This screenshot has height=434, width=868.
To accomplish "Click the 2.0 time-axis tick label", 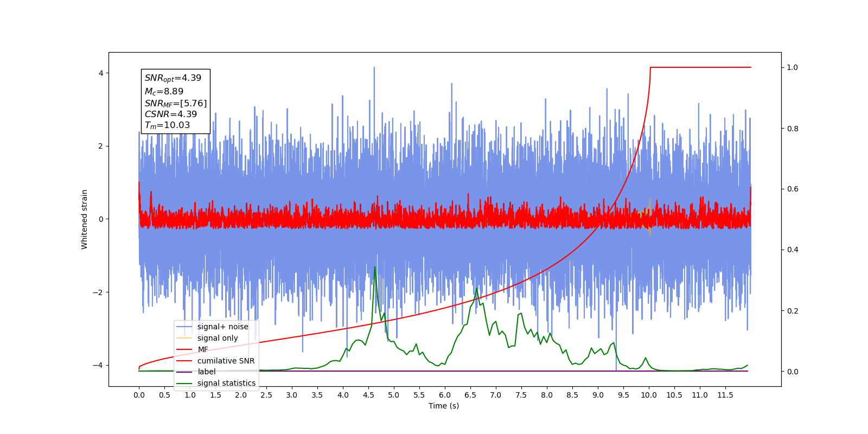I will (x=241, y=395).
